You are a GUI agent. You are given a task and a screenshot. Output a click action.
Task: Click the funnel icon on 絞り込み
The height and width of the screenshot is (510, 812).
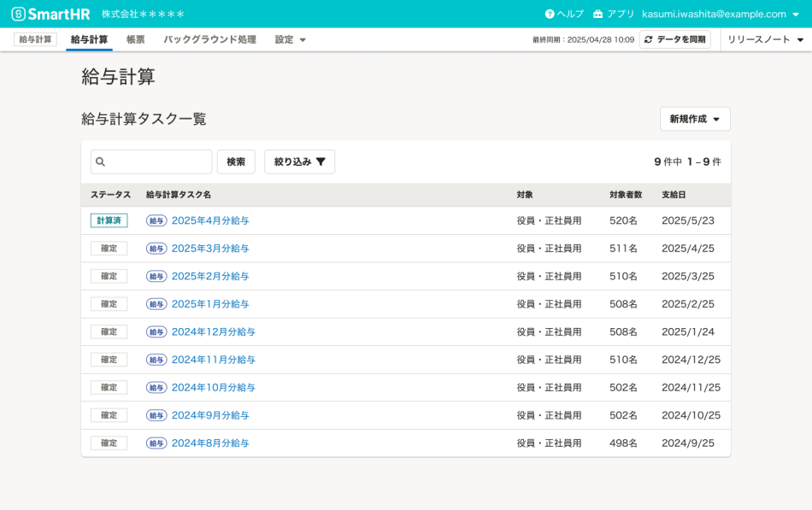coord(320,161)
